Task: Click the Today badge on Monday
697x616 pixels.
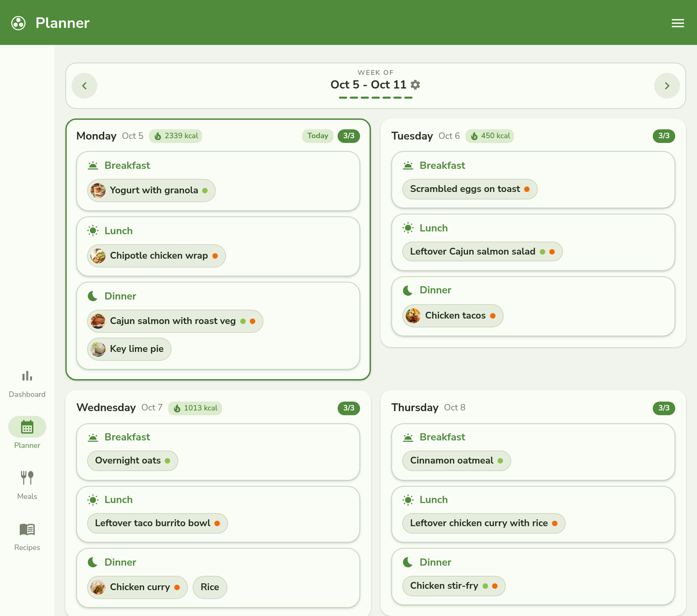Action: coord(318,136)
